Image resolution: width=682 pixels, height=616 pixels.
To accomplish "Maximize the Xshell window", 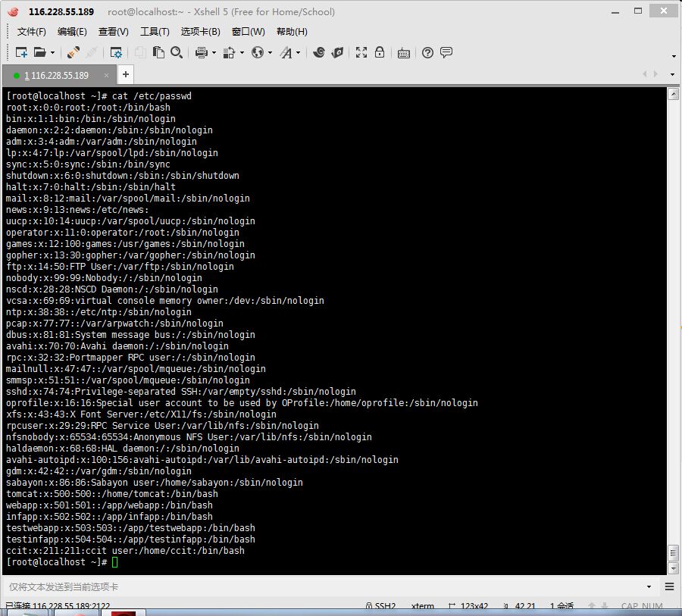I will [x=638, y=11].
